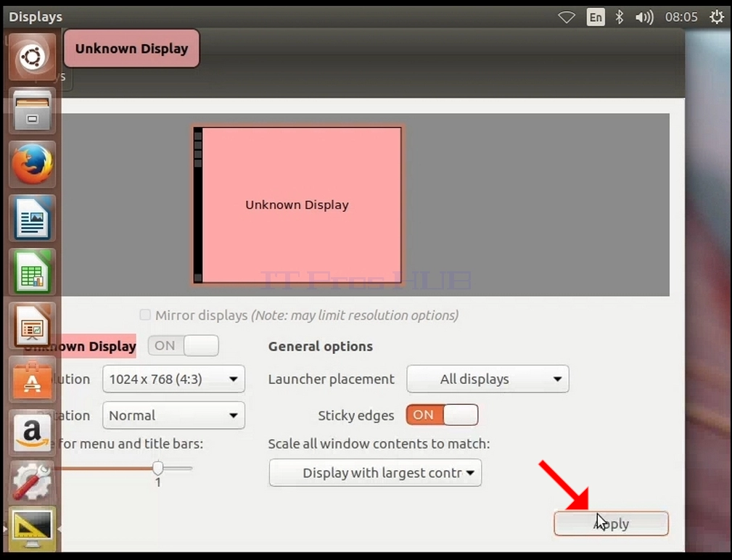The width and height of the screenshot is (732, 560).
Task: Open the Ubuntu Dash home icon
Action: 32,57
